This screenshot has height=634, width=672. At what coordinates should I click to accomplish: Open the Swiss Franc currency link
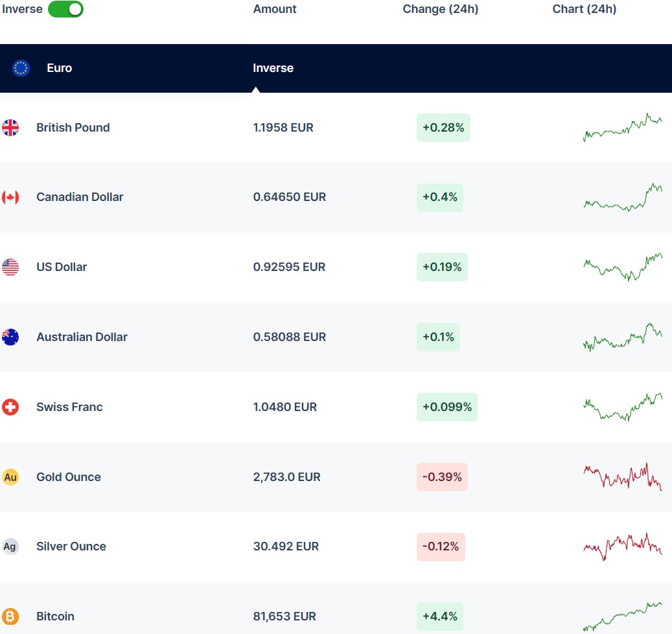tap(69, 407)
